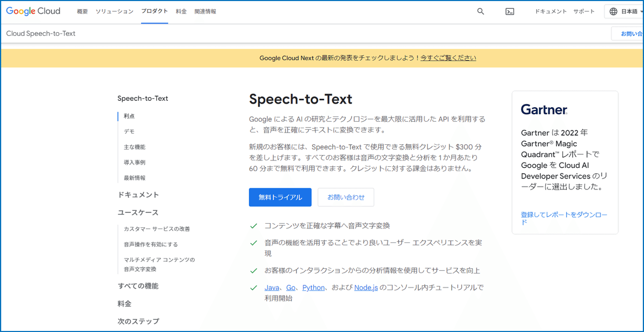Click checkmark beside コンテンツを正確な字幕 bullet
The width and height of the screenshot is (644, 332).
tap(254, 226)
